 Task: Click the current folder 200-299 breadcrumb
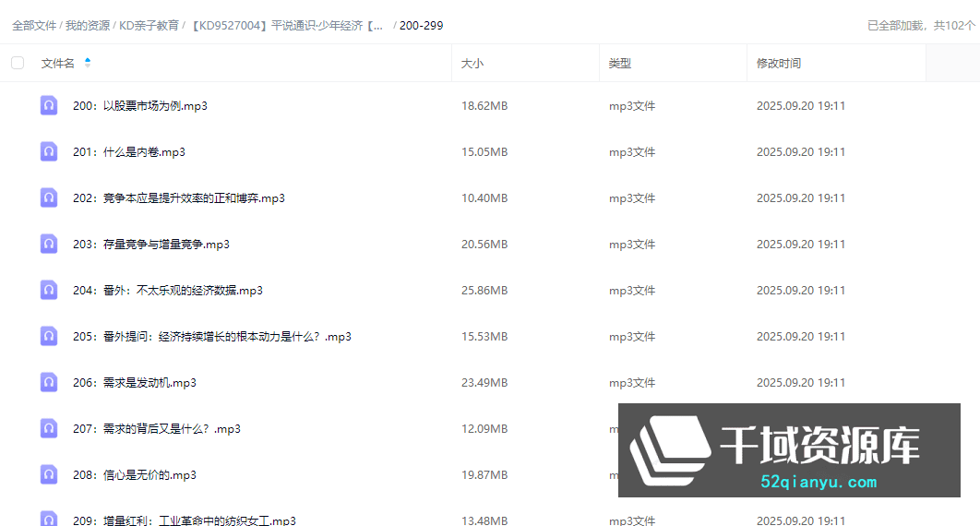(x=421, y=26)
